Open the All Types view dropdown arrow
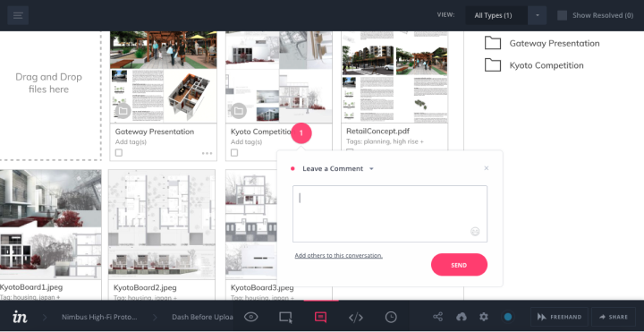Viewport: 644px width, 332px height. tap(538, 15)
